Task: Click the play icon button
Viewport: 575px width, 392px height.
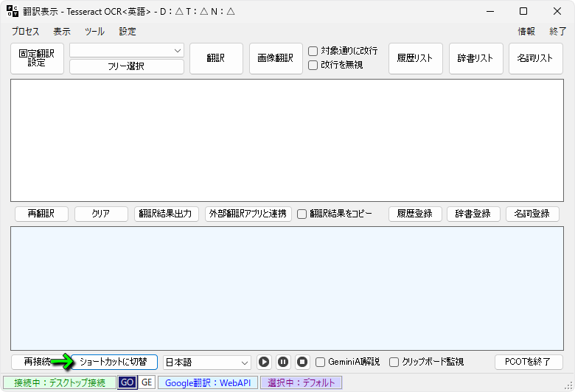Action: pyautogui.click(x=264, y=362)
